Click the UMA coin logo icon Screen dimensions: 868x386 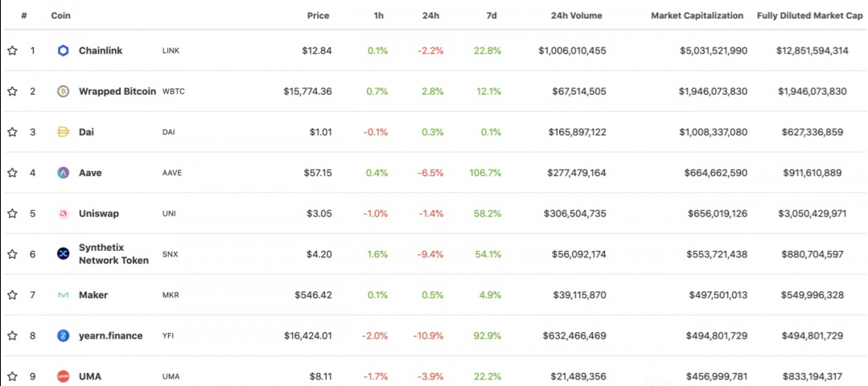coord(63,376)
